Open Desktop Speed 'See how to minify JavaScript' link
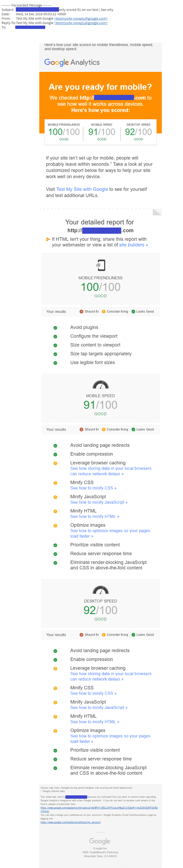The image size is (183, 868). coord(99,707)
